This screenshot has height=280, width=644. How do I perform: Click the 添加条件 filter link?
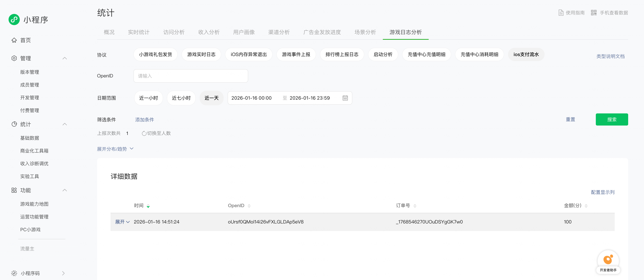click(145, 120)
